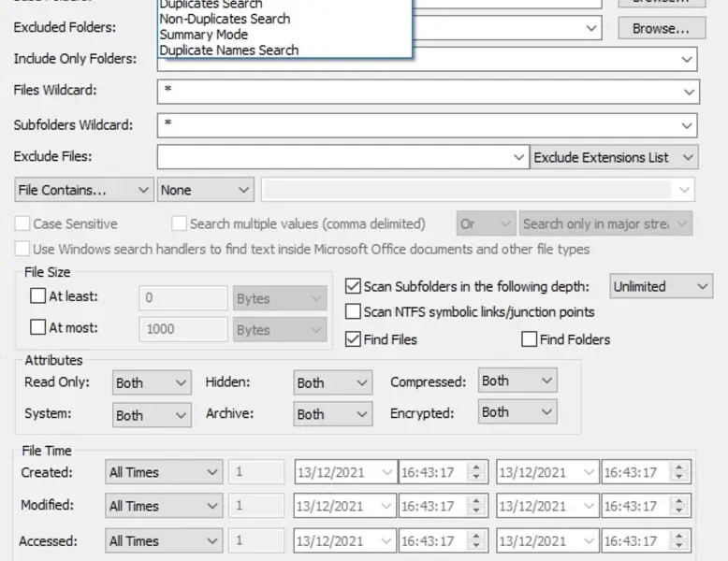Viewport: 728px width, 561px height.
Task: Click stepper of Created first time field
Action: point(476,472)
